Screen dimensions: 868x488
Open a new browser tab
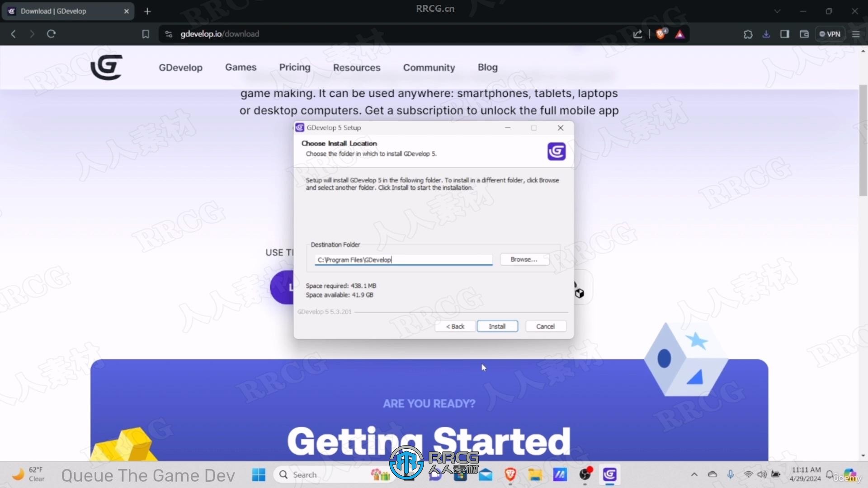click(x=147, y=11)
